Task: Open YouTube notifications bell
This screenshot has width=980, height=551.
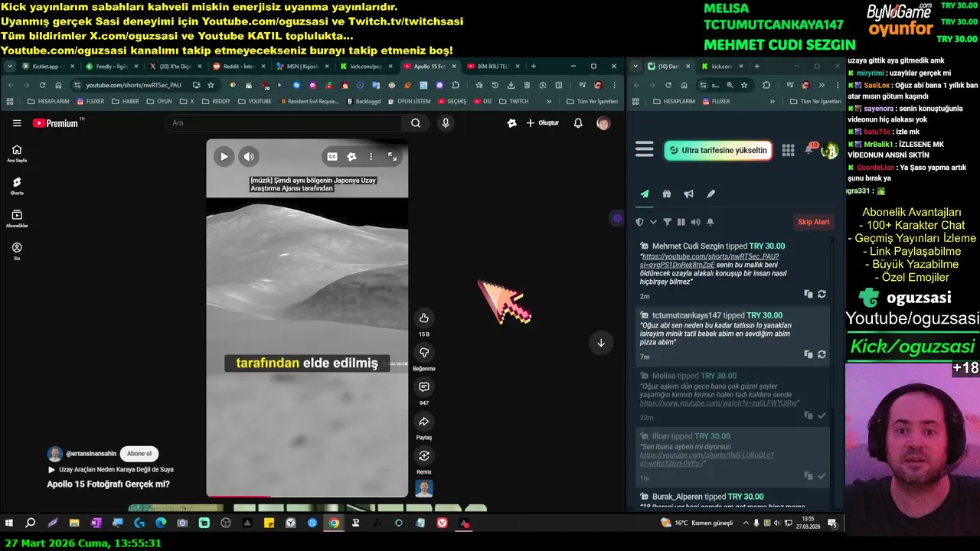Action: 578,123
